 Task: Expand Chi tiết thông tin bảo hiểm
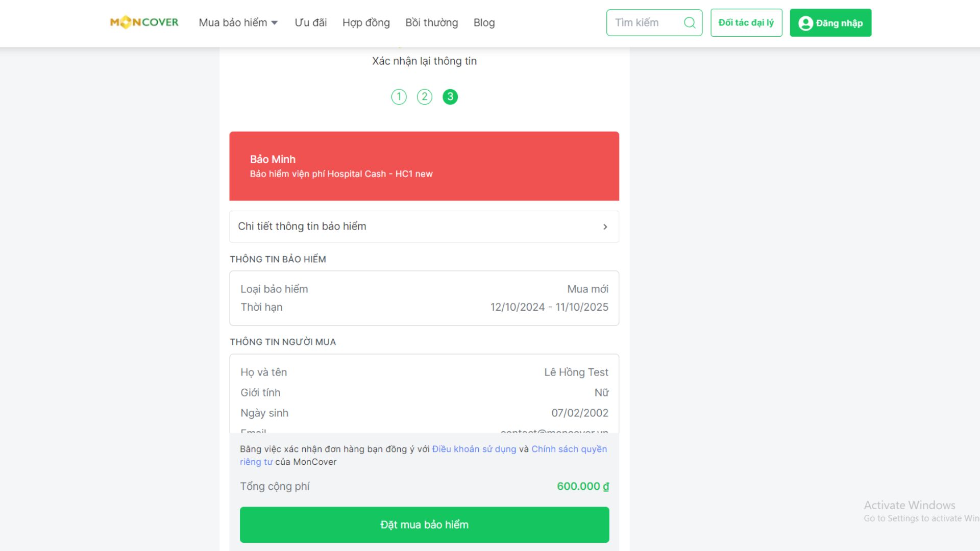[x=424, y=227]
